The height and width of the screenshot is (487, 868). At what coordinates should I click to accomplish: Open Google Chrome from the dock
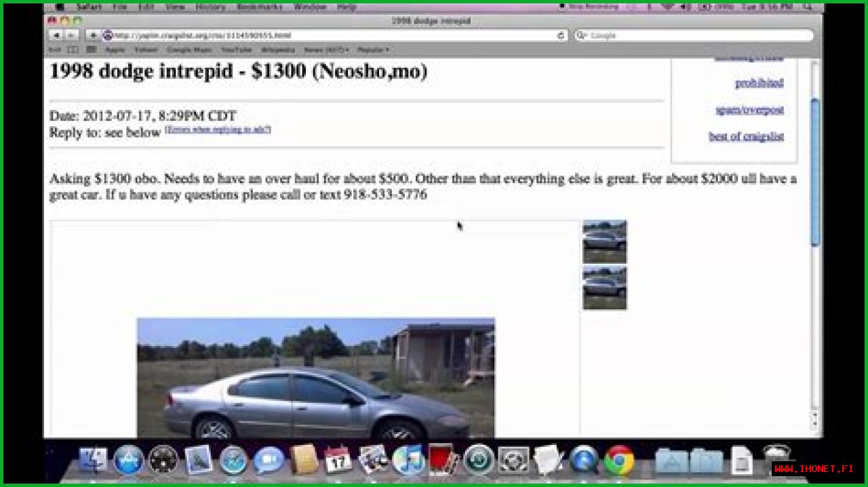point(618,460)
